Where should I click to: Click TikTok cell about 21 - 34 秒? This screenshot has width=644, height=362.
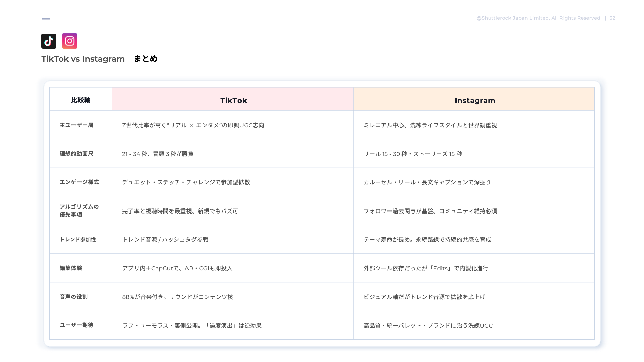[x=158, y=154]
